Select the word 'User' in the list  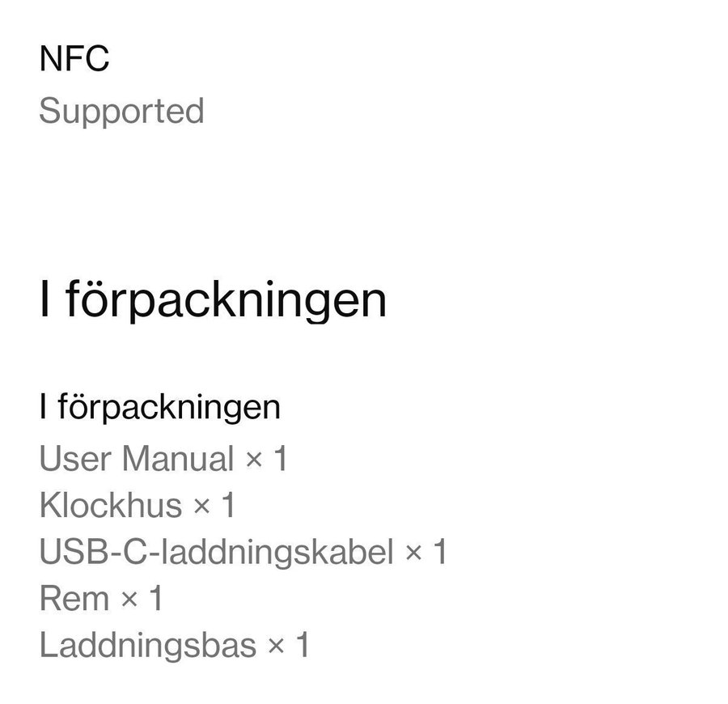tap(74, 459)
